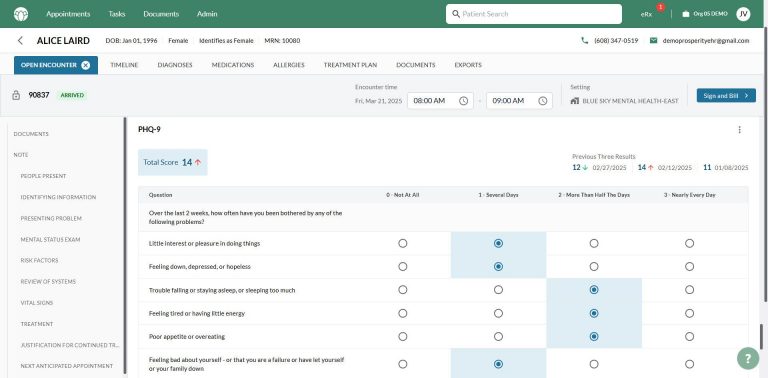This screenshot has height=378, width=768.
Task: Go to Treatment section in sidebar
Action: coord(37,324)
